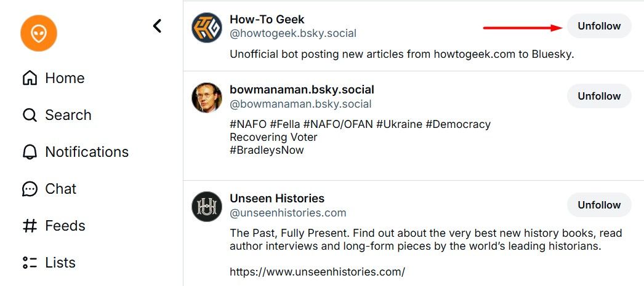The image size is (644, 286).
Task: Click the orange profile avatar icon
Action: click(x=39, y=33)
